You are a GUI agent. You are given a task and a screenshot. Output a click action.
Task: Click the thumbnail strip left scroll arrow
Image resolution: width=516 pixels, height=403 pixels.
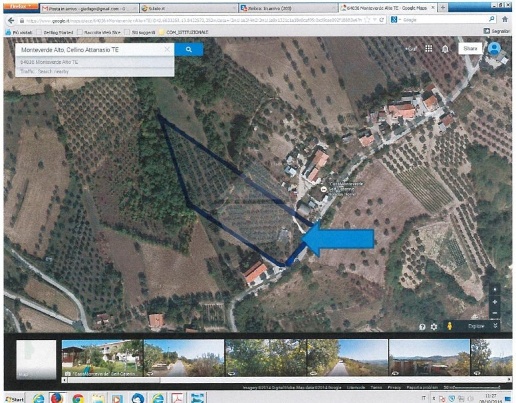[65, 380]
